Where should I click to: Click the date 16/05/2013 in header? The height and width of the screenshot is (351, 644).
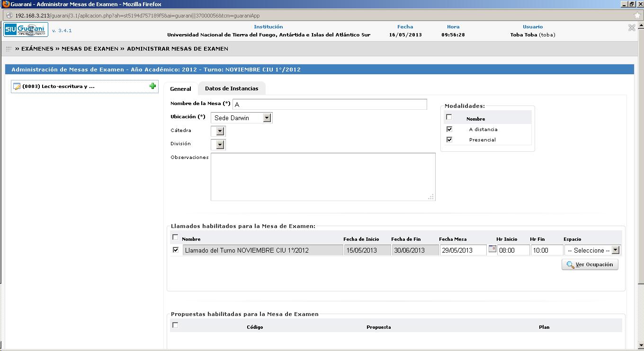point(405,35)
